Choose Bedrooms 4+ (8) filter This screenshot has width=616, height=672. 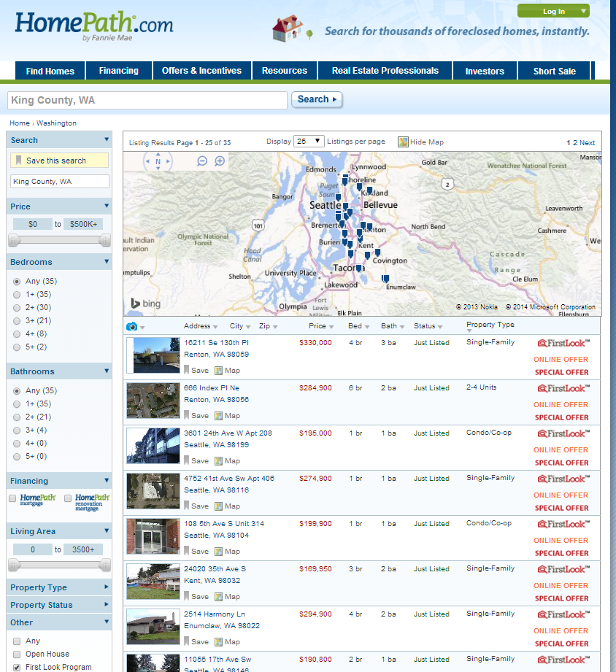pos(17,334)
